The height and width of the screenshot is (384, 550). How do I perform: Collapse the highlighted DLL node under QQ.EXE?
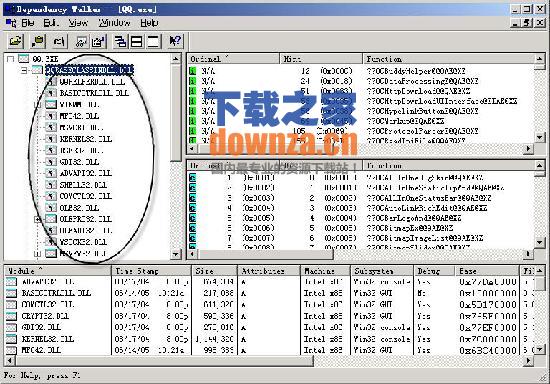pos(24,70)
